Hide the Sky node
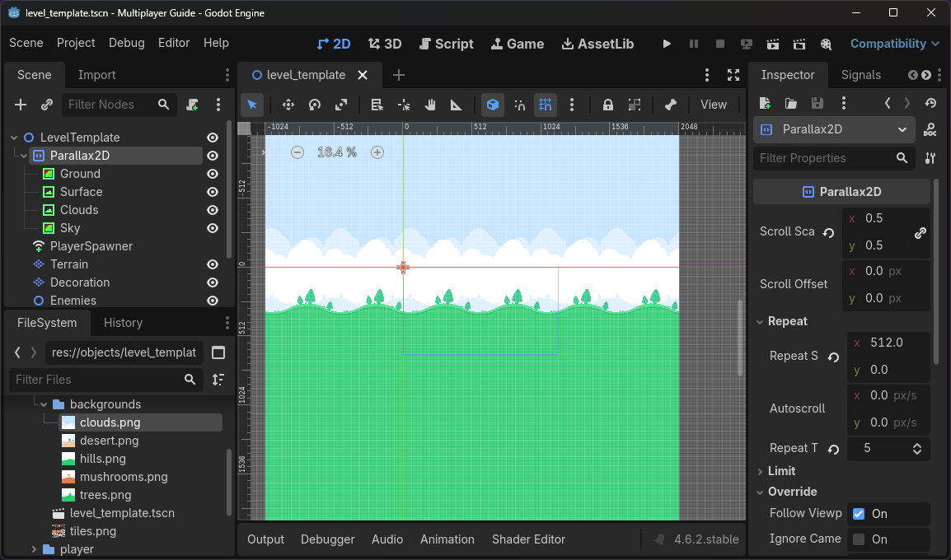This screenshot has width=951, height=560. pyautogui.click(x=213, y=228)
